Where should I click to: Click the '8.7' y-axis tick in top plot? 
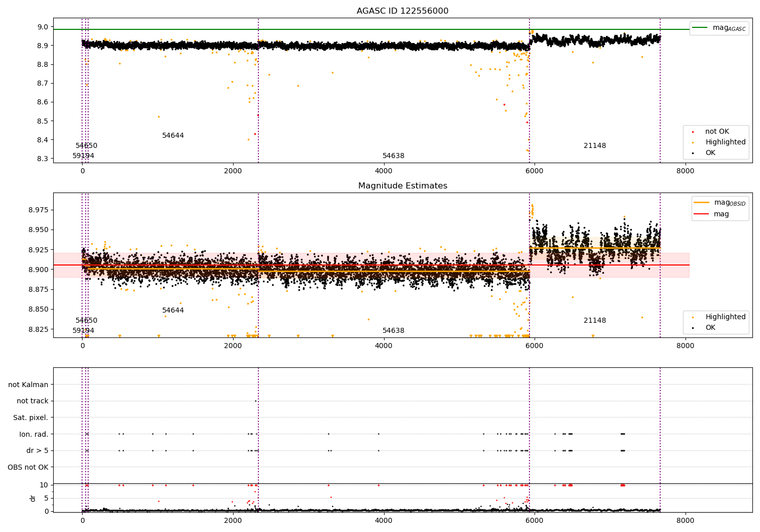[x=43, y=83]
